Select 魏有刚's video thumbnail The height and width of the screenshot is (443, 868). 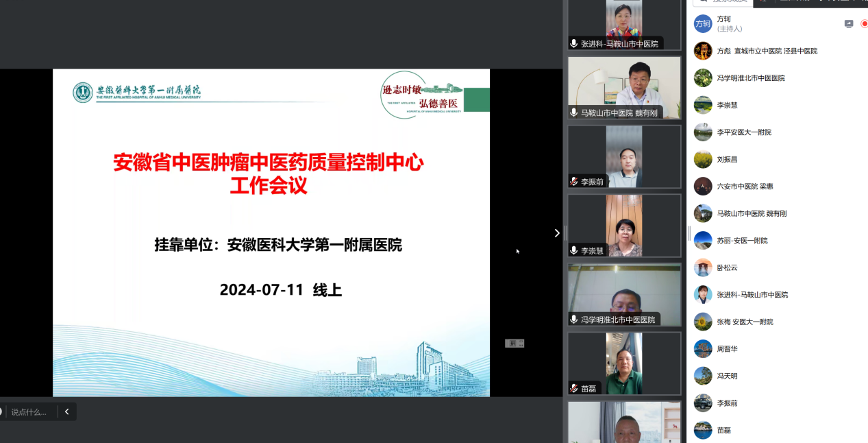[x=624, y=87]
